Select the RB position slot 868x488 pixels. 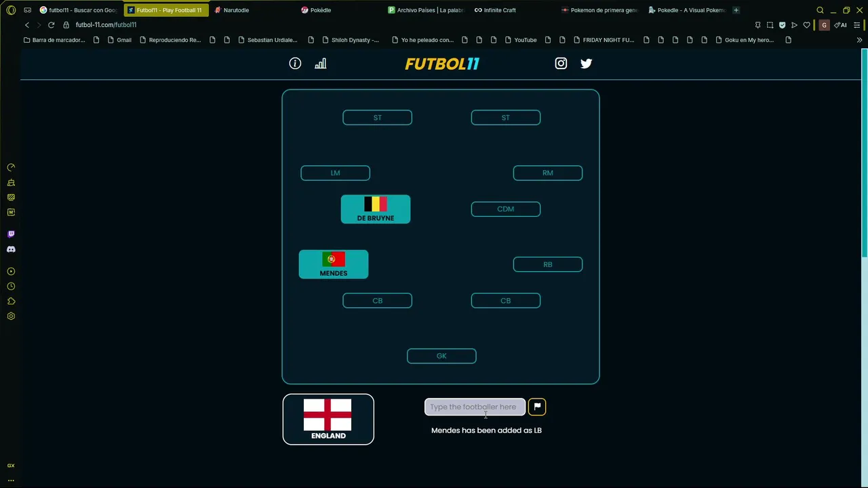pos(547,264)
